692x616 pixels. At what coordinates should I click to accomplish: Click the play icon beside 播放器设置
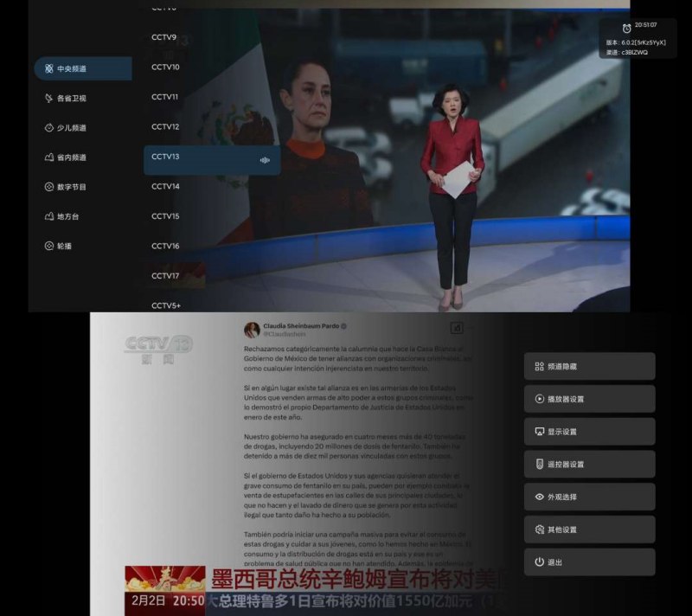538,399
